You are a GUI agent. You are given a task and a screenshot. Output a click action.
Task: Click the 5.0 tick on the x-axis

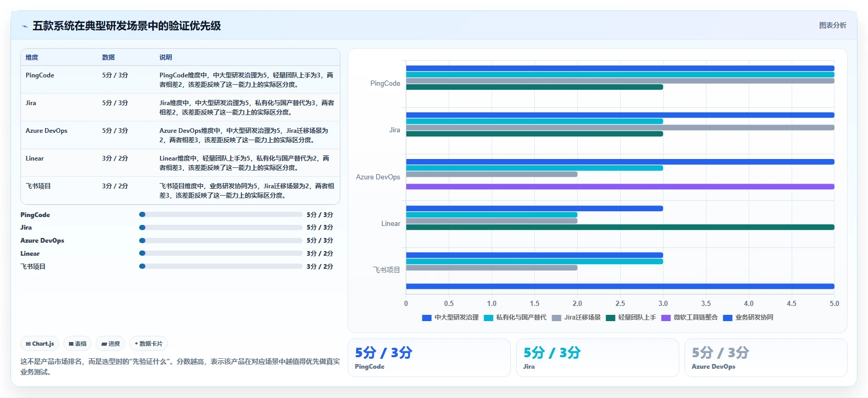click(834, 303)
